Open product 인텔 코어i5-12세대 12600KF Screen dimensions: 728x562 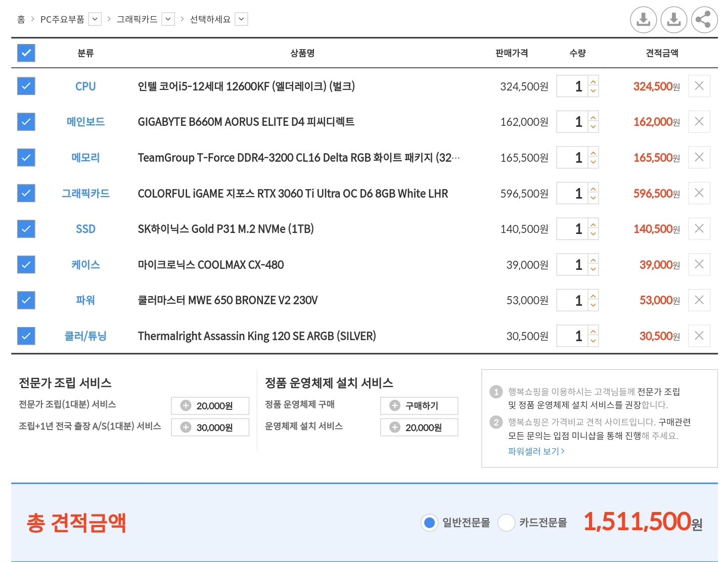246,86
